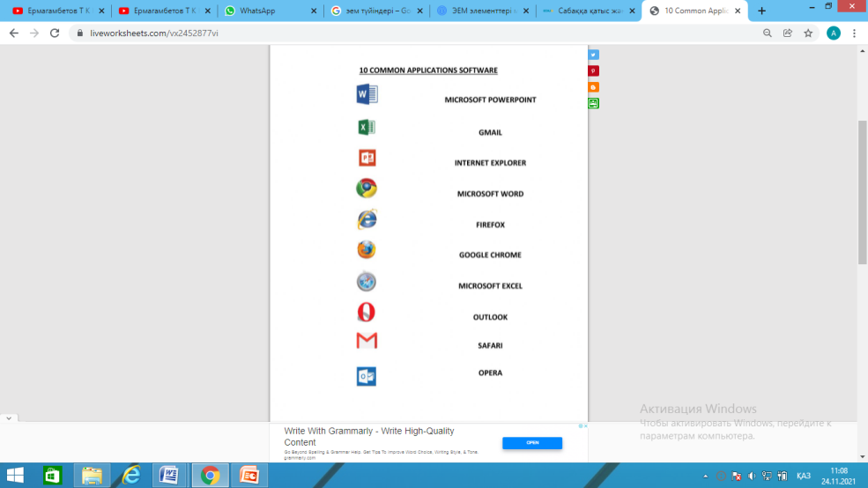Click the Microsoft Word icon in worksheet
This screenshot has height=488, width=868.
click(x=367, y=94)
